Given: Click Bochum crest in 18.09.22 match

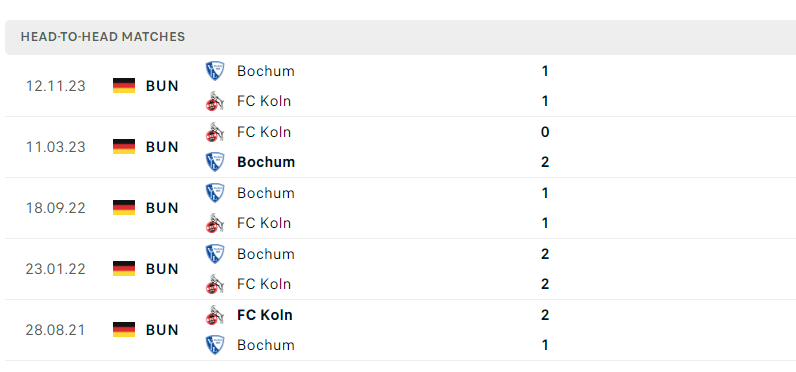Looking at the screenshot, I should click(x=215, y=193).
